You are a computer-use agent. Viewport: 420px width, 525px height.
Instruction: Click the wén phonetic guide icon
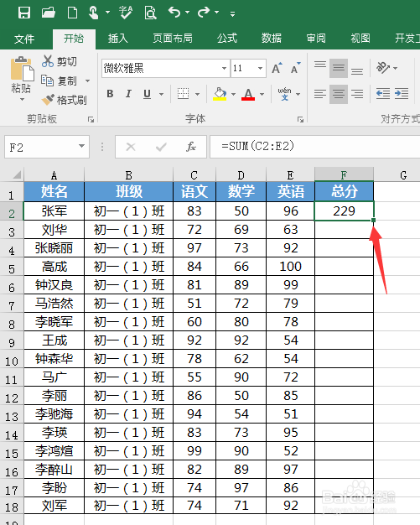coord(284,94)
